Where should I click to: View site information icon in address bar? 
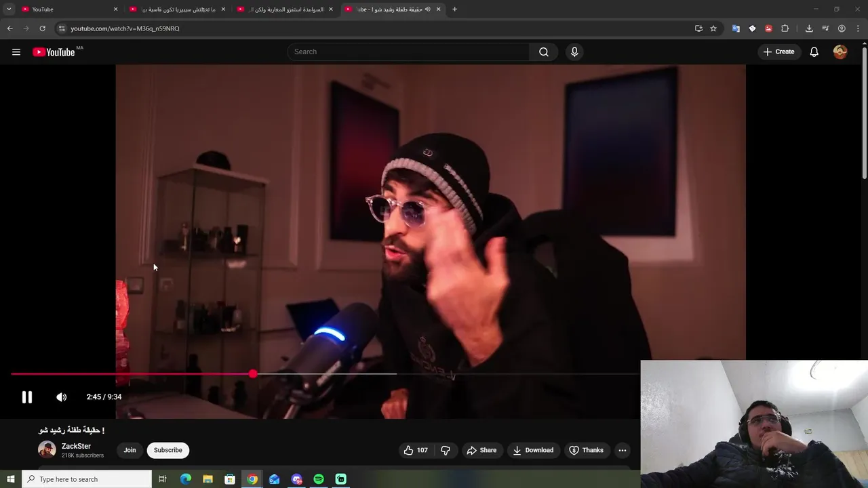click(62, 28)
